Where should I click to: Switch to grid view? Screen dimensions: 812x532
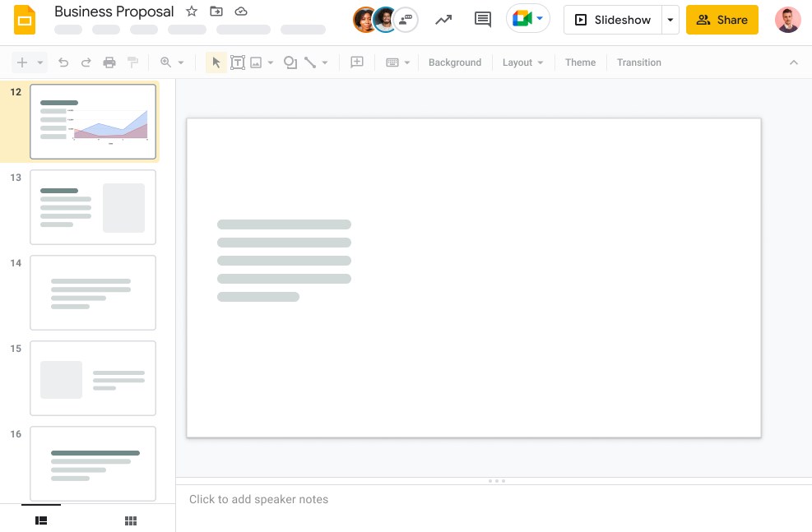[131, 520]
